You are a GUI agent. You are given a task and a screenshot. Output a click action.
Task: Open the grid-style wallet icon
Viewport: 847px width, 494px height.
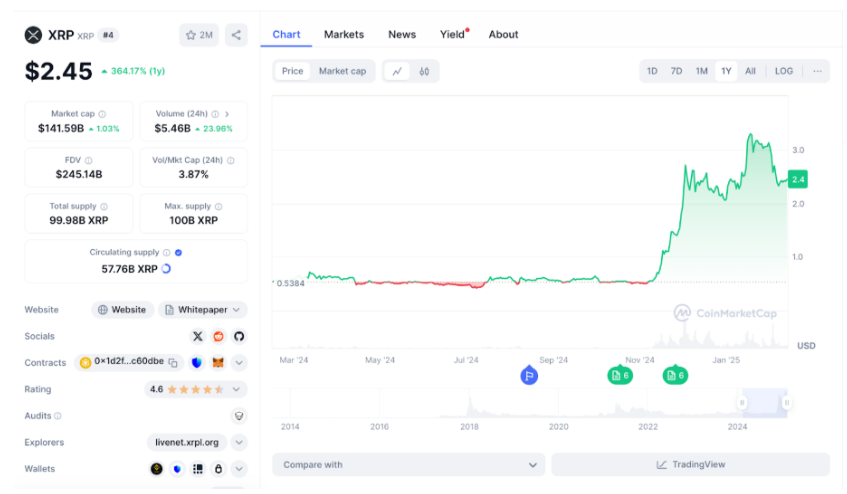(x=198, y=469)
